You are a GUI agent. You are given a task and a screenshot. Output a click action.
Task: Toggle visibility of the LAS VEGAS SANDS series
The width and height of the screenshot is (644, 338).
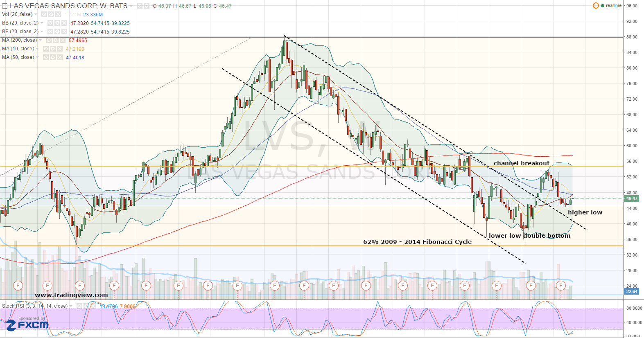[139, 6]
